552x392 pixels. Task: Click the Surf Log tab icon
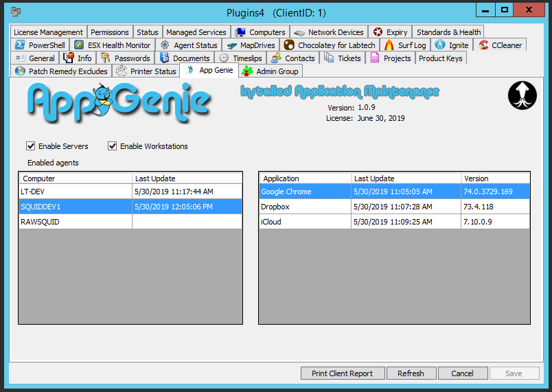pos(389,45)
